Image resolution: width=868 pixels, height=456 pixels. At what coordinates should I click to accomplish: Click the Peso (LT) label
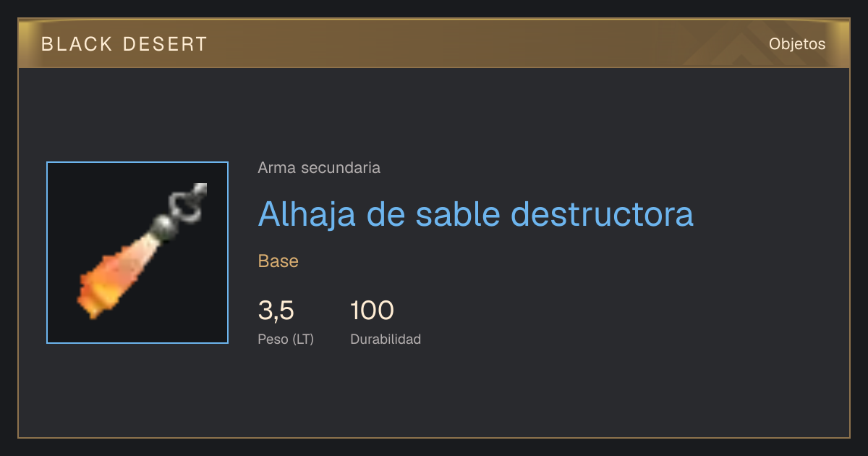(286, 339)
